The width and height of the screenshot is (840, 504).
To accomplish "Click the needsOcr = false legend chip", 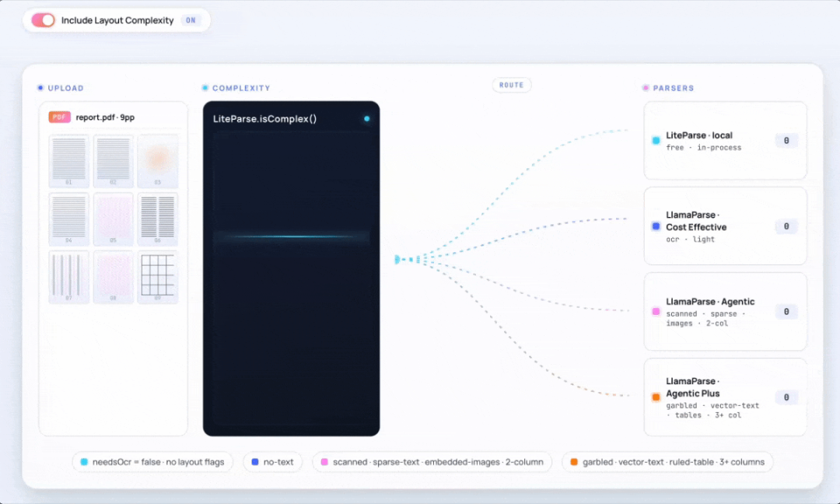I will click(x=152, y=462).
